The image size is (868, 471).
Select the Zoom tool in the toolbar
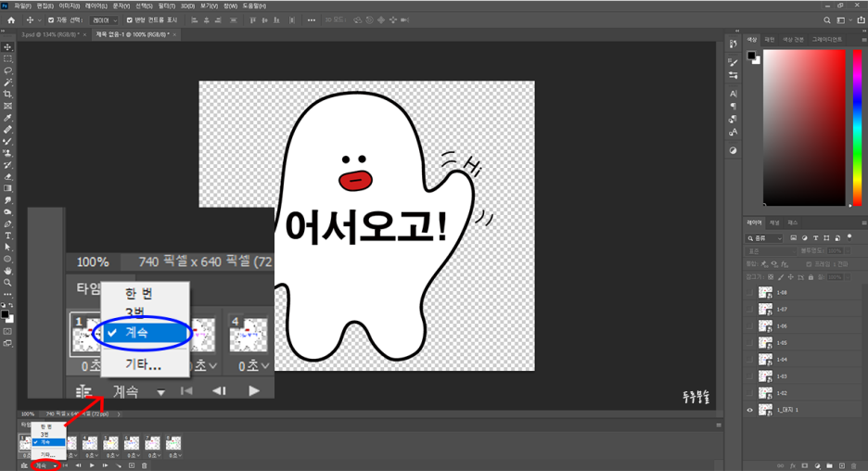7,282
